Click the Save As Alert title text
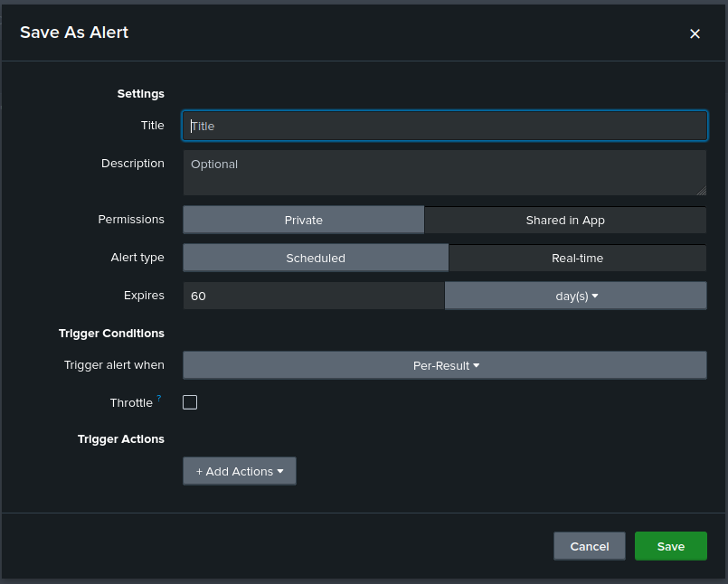 point(74,33)
